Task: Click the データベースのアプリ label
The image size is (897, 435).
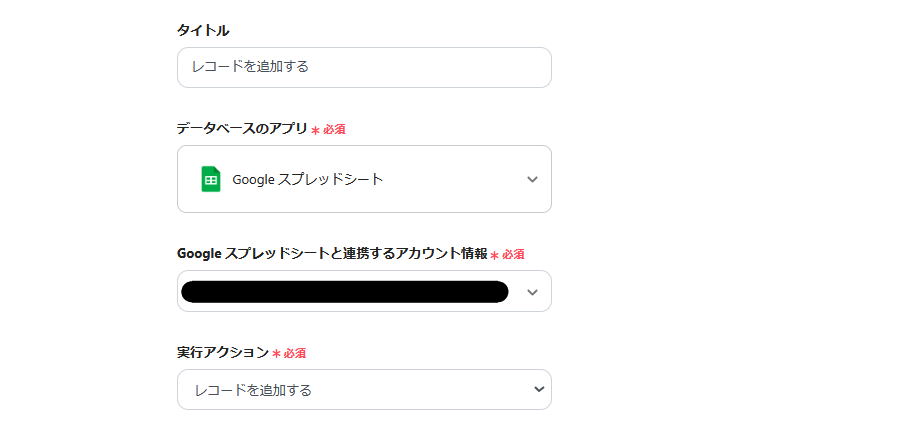Action: pos(242,129)
